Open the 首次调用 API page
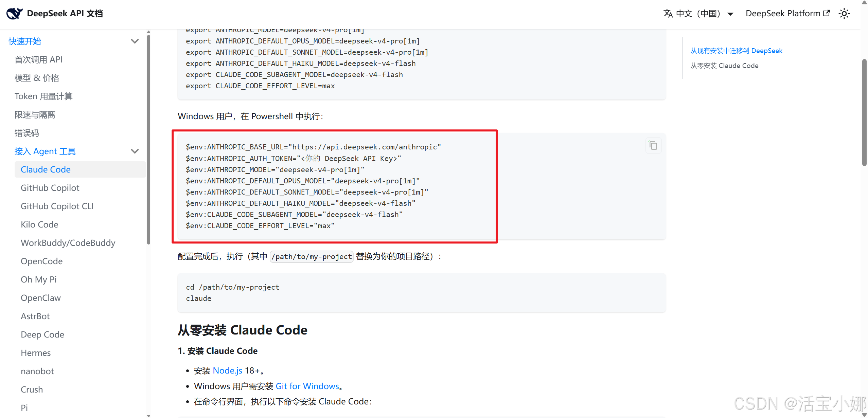868x418 pixels. click(x=38, y=60)
